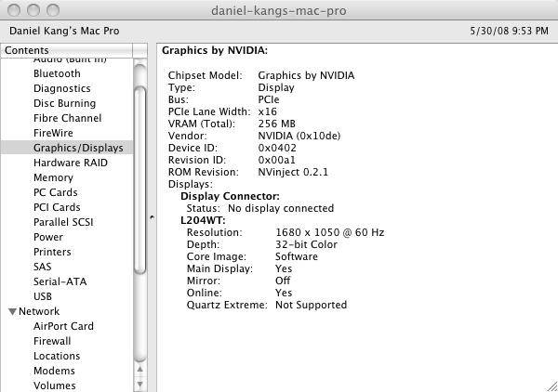Select Fibre Channel entry

pos(67,118)
